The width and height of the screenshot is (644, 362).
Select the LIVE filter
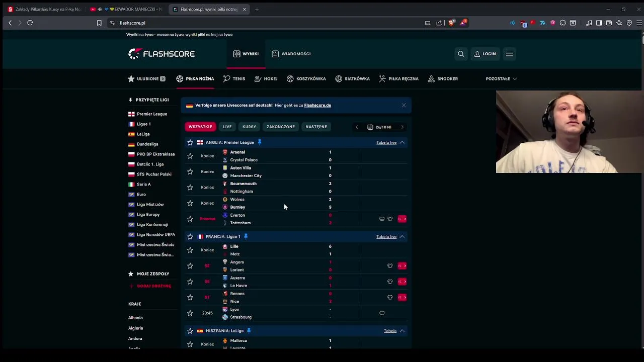coord(227,127)
